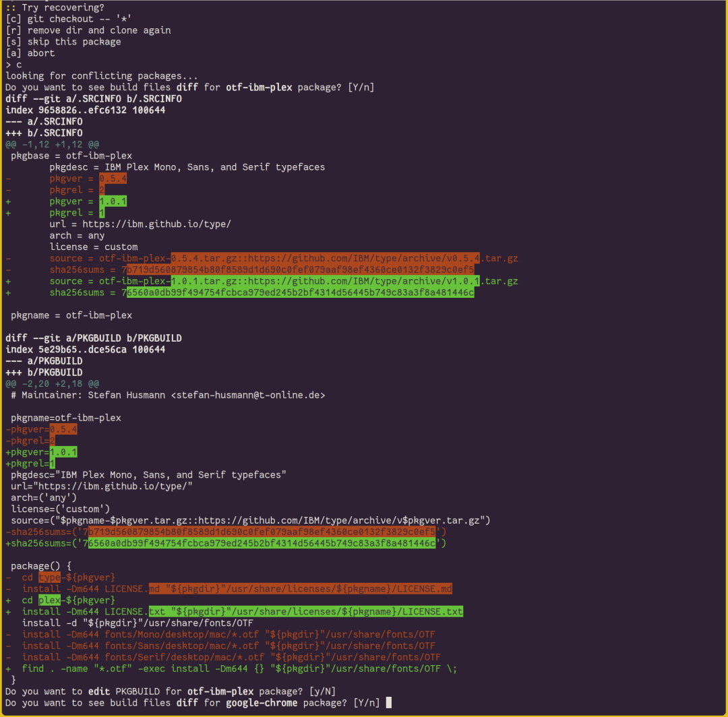Click the terminal cursor after google-chrome diff prompt
This screenshot has width=728, height=717.
pyautogui.click(x=389, y=703)
